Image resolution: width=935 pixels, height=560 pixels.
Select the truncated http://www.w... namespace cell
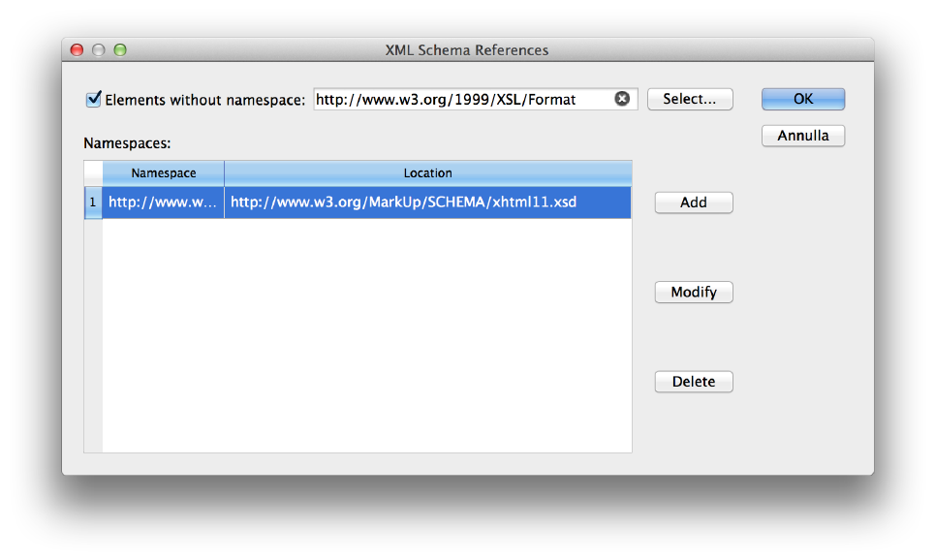click(164, 202)
